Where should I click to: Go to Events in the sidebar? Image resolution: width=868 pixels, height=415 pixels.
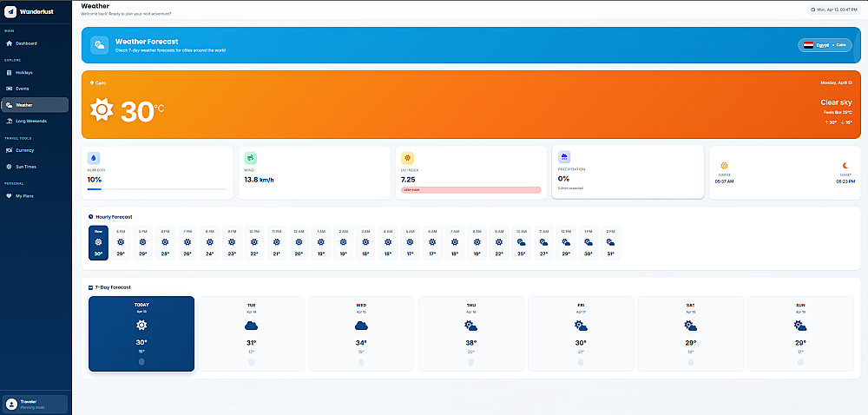pos(36,89)
